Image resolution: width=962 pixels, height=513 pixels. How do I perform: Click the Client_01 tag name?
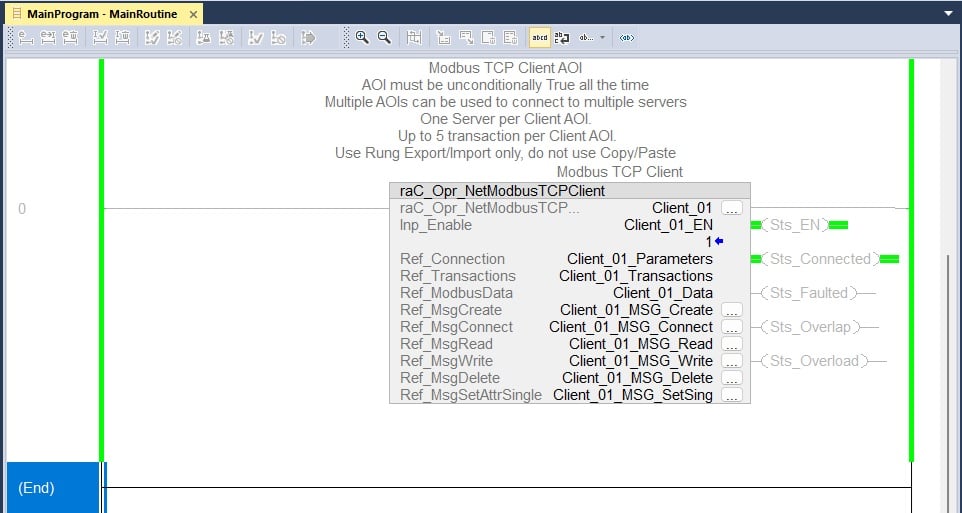pos(682,208)
